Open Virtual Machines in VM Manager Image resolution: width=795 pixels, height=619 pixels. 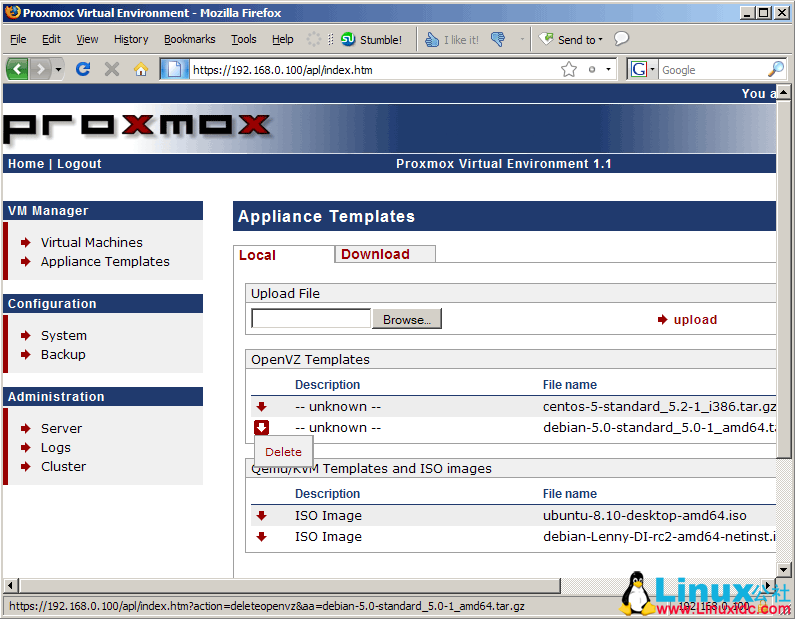coord(92,242)
